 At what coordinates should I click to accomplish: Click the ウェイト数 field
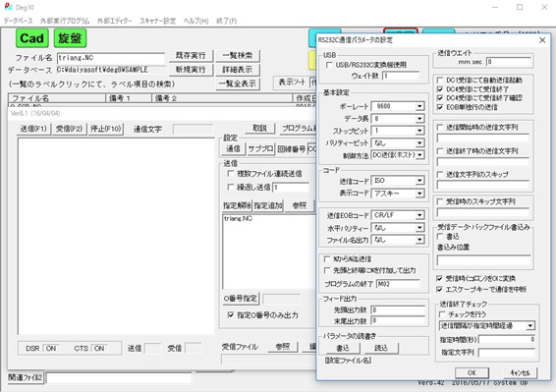point(401,76)
